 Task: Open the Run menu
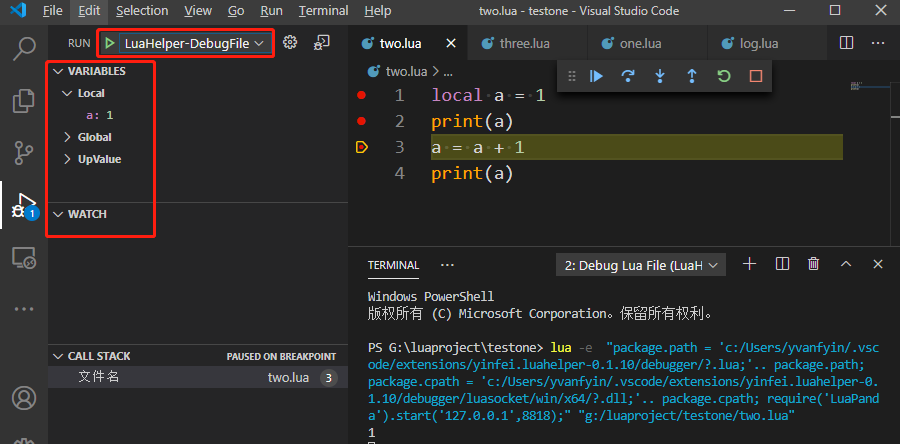tap(271, 11)
